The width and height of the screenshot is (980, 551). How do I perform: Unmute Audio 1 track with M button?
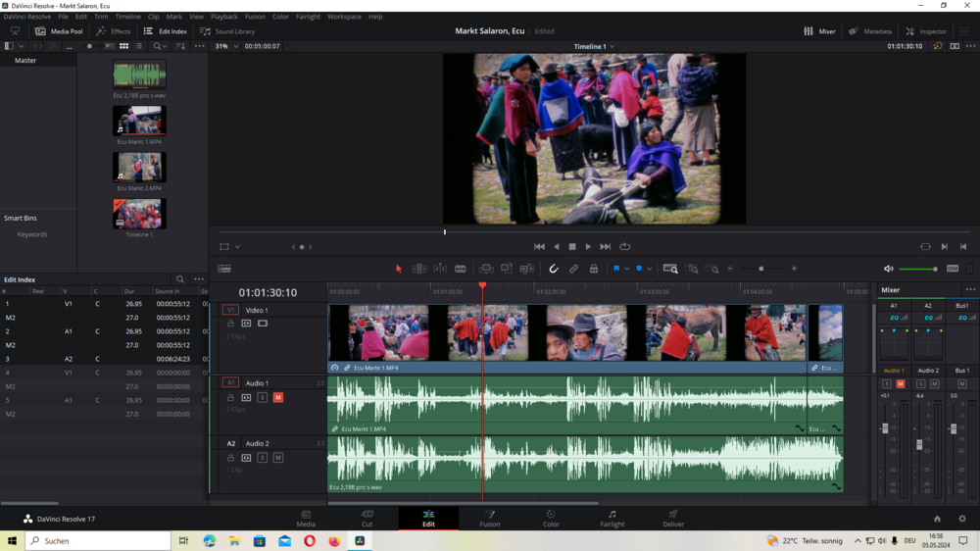tap(278, 398)
